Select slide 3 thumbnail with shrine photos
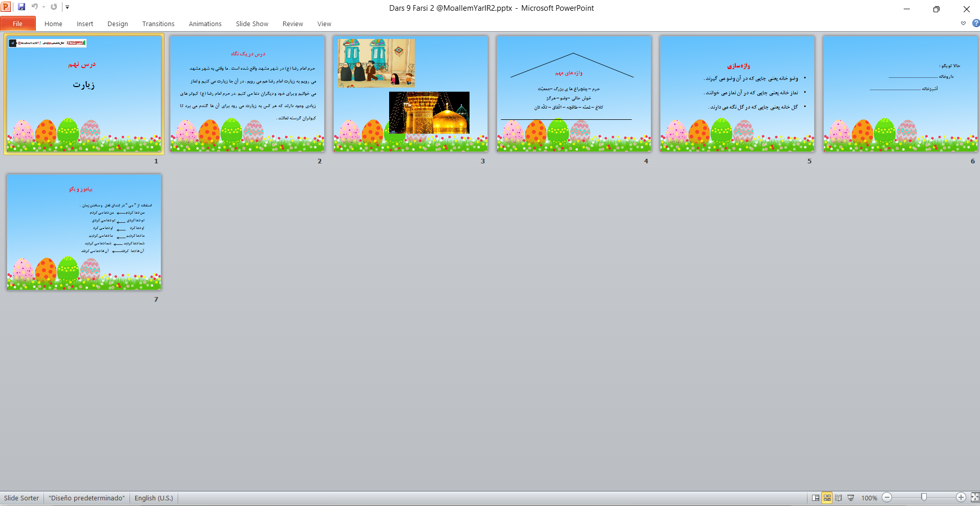Image resolution: width=980 pixels, height=506 pixels. [411, 94]
